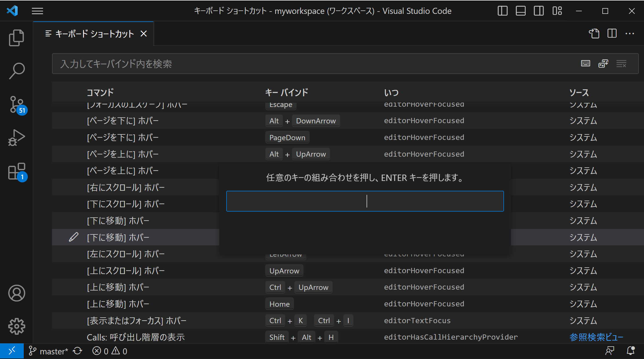This screenshot has width=644, height=359.
Task: Open the hamburger application menu
Action: click(x=37, y=11)
